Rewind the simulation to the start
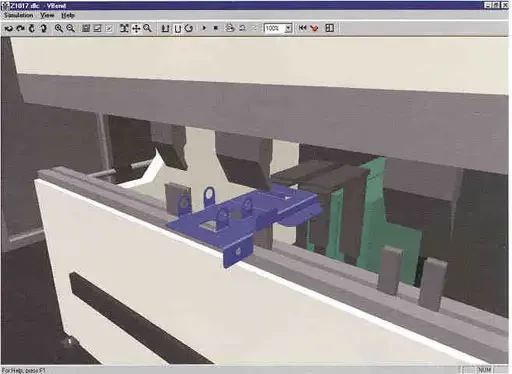Screen dimensions: 512x374 click(x=302, y=29)
